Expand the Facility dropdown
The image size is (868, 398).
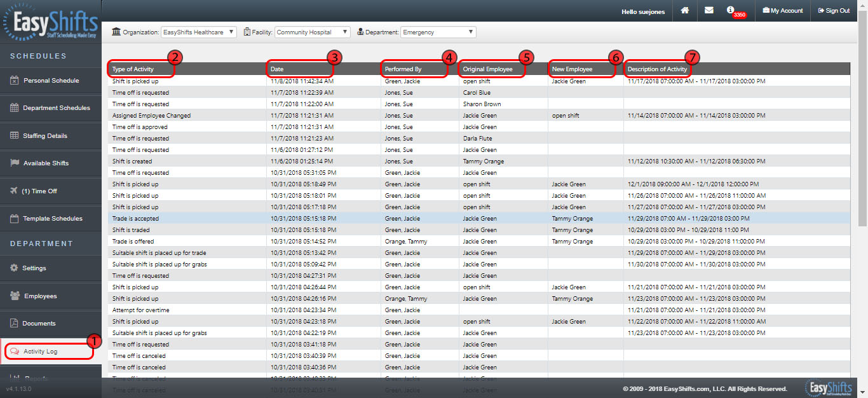coord(312,32)
